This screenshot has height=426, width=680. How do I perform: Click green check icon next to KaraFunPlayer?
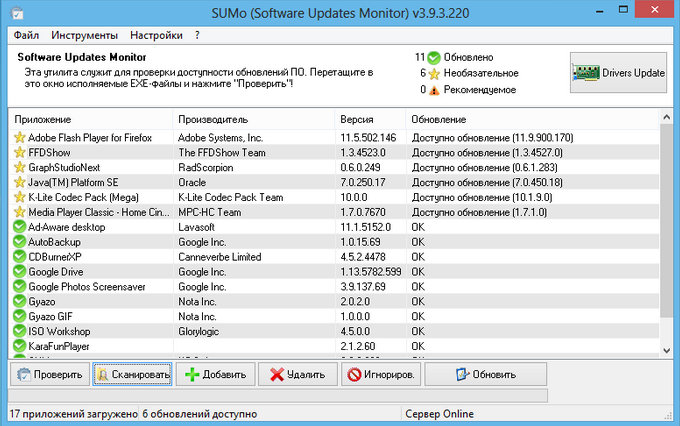pos(20,346)
